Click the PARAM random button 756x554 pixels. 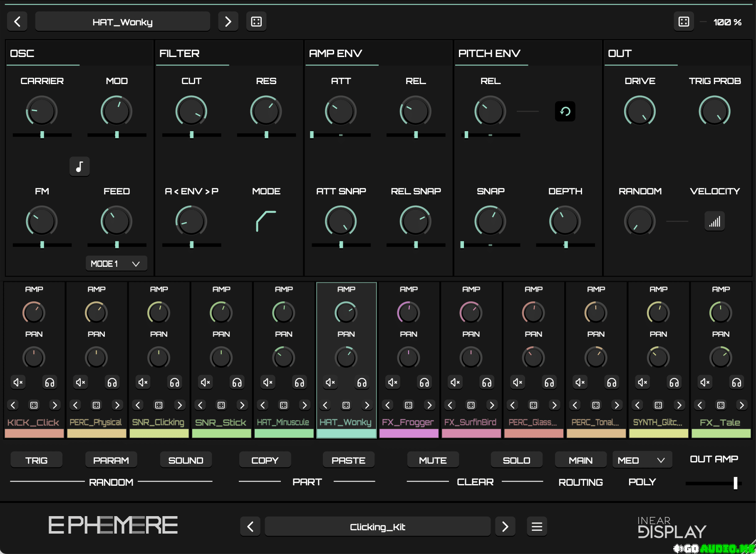tap(111, 460)
